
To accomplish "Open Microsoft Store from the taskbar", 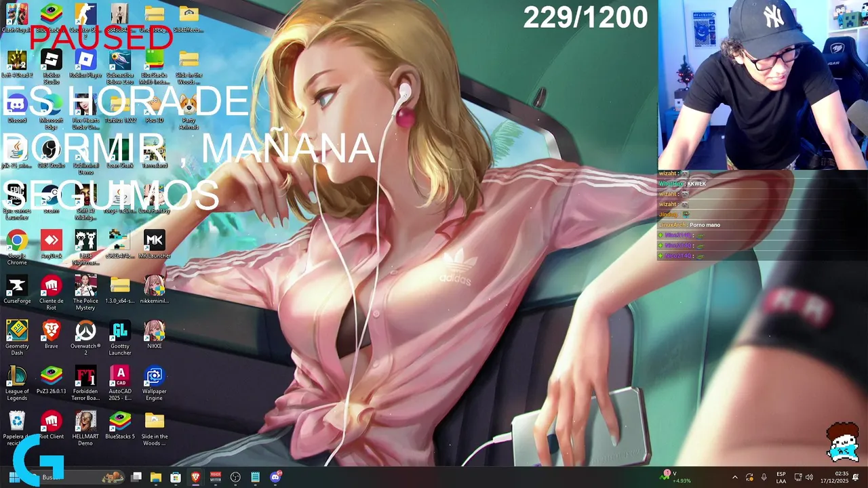I will (176, 477).
